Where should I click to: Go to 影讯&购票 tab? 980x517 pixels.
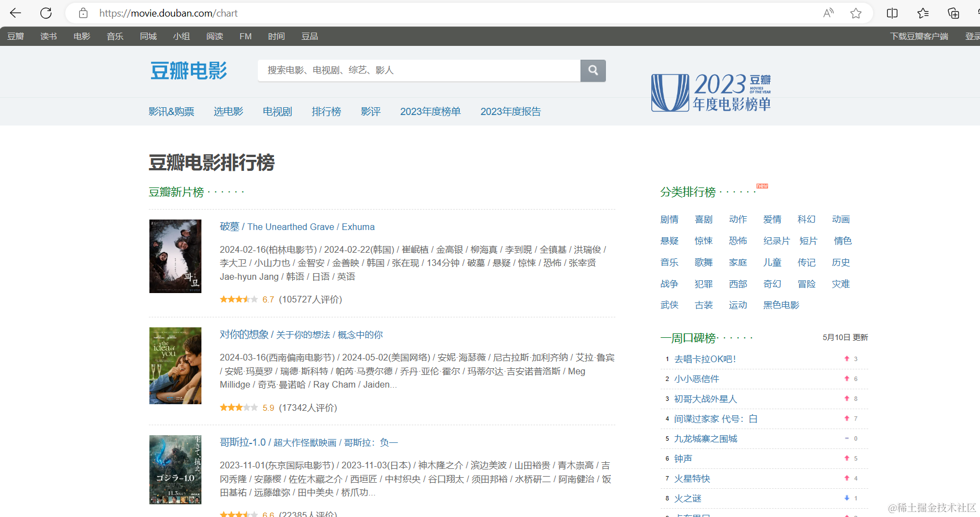(x=172, y=112)
